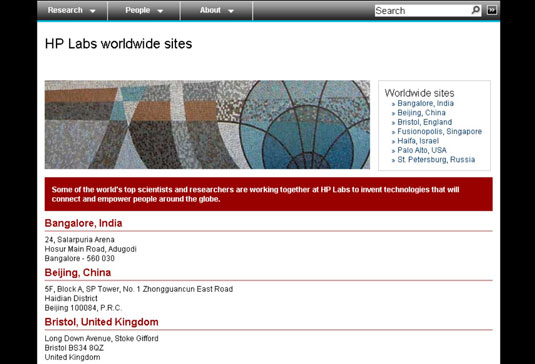Click the magnifier search icon
The image size is (535, 364).
click(x=476, y=10)
